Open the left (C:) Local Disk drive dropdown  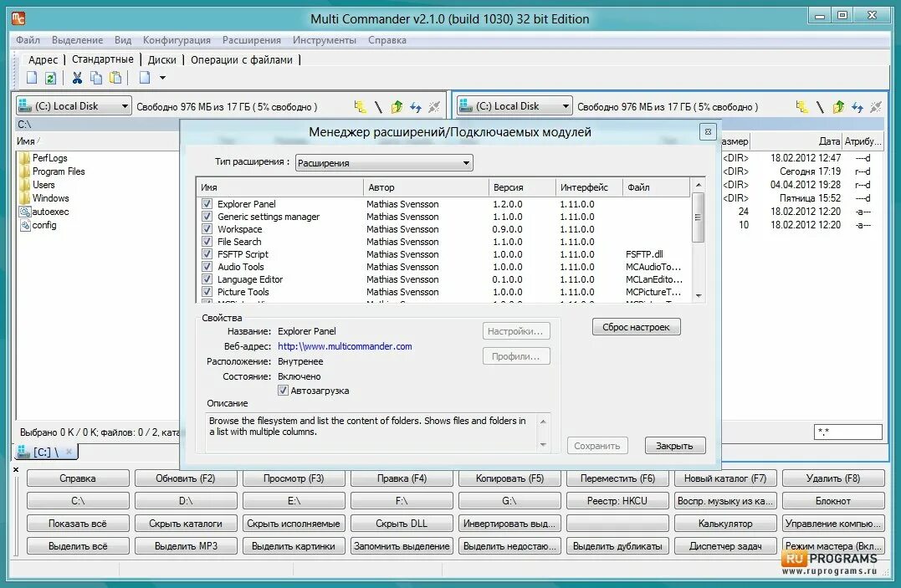pyautogui.click(x=74, y=105)
